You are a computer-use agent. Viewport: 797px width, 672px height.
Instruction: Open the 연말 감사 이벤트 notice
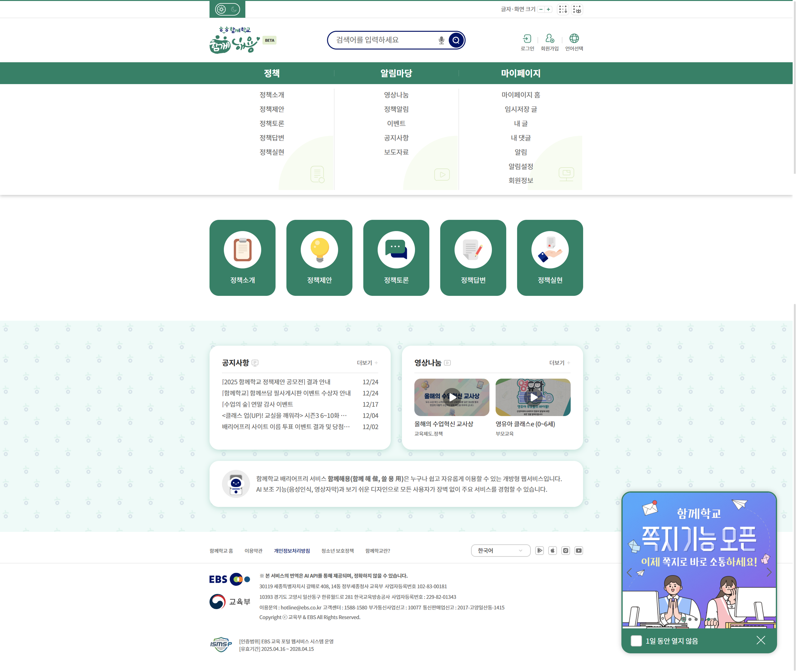click(257, 404)
